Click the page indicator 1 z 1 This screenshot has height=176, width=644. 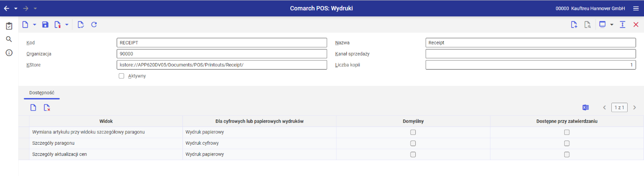coord(619,108)
